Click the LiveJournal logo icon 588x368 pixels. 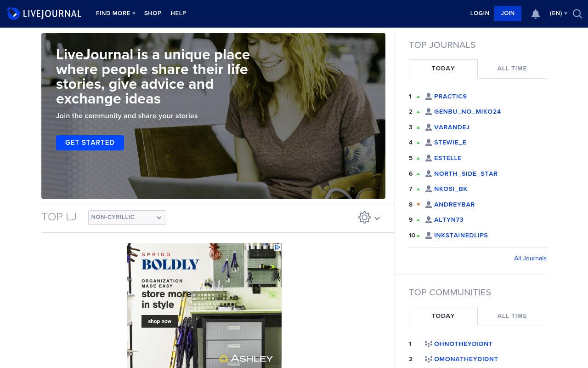coord(13,13)
